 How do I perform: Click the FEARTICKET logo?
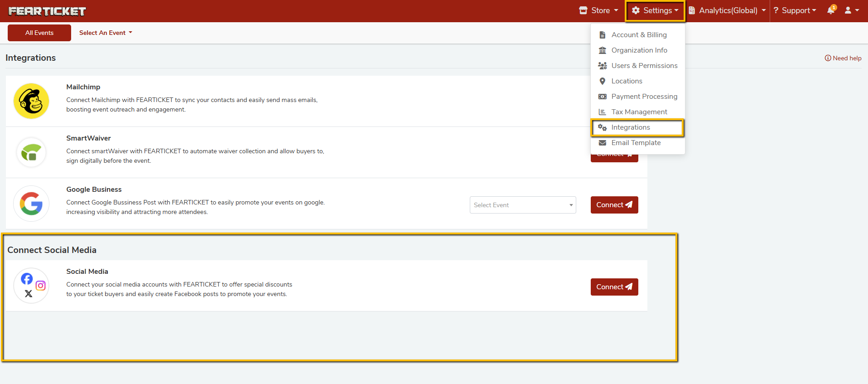47,11
